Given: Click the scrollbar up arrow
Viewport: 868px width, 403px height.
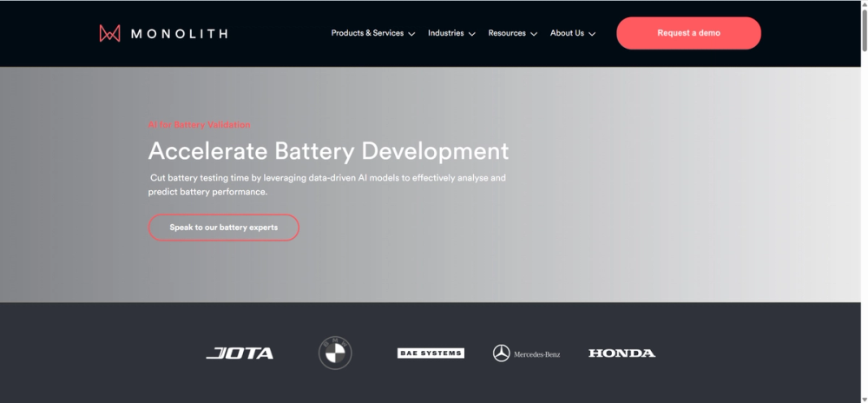Looking at the screenshot, I should [x=865, y=3].
